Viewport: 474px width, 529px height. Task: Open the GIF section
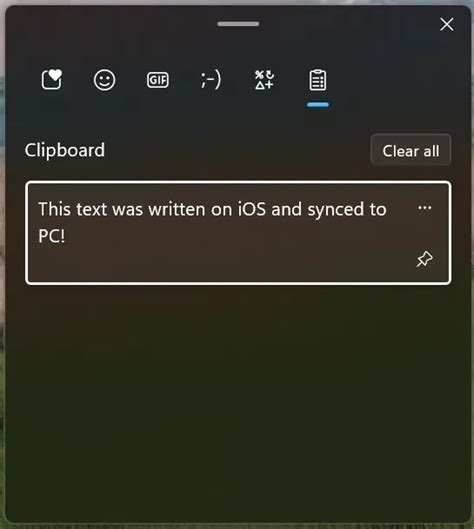tap(158, 80)
